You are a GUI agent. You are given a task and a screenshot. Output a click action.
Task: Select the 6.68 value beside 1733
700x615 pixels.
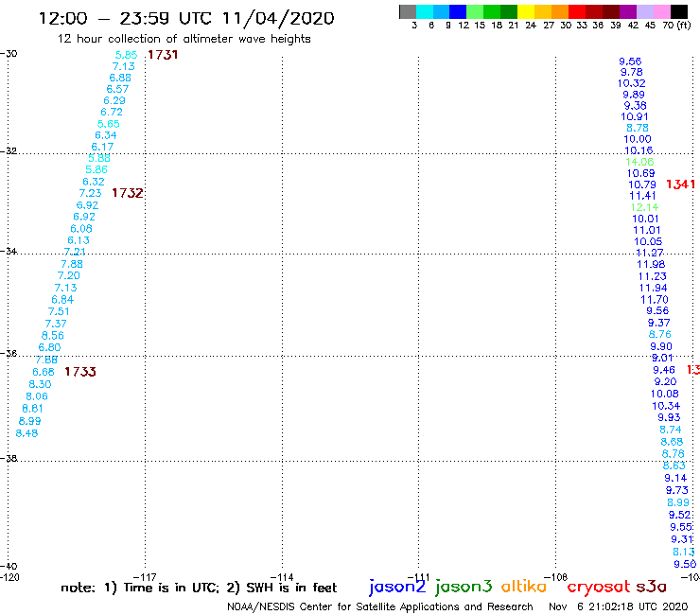(44, 372)
